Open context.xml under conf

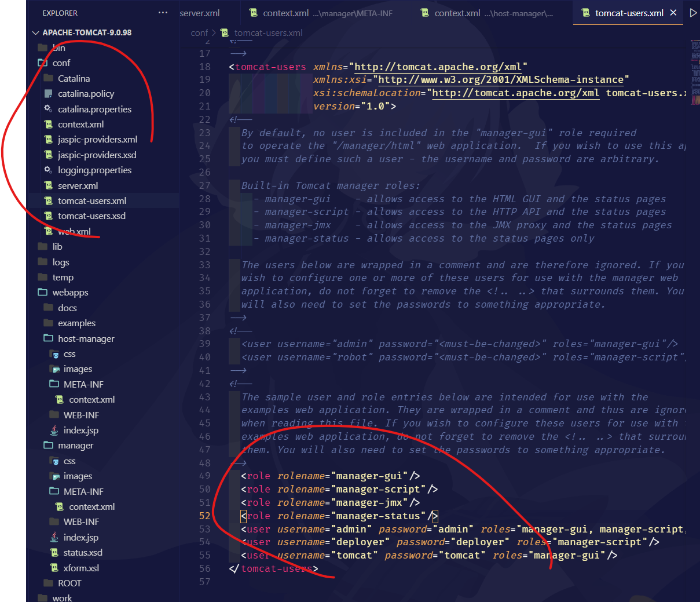coord(80,124)
